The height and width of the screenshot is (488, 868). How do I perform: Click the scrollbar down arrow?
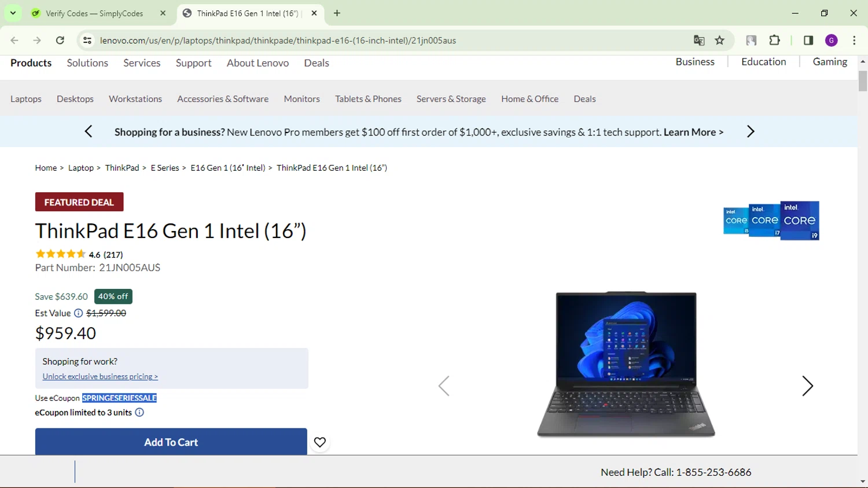(x=863, y=481)
